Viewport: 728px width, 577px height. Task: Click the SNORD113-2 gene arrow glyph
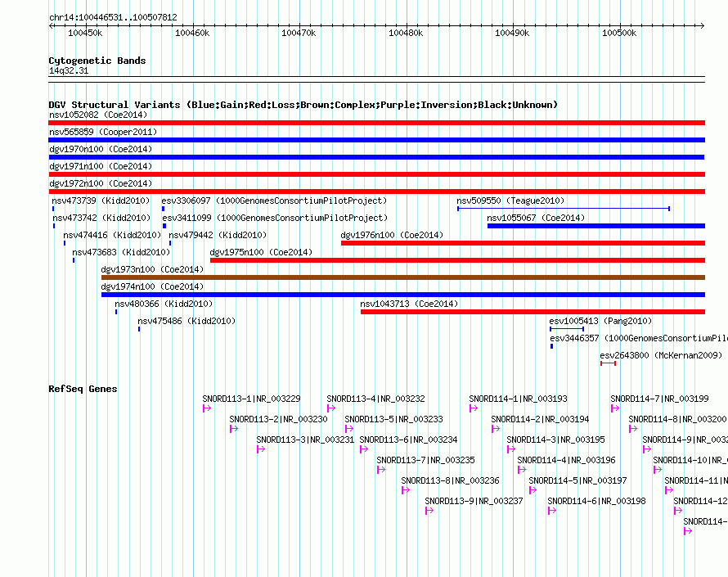(x=234, y=429)
